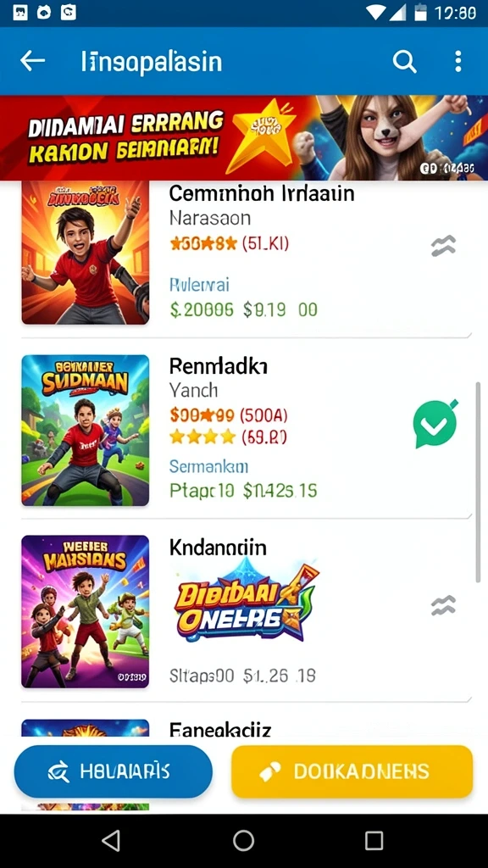Open the purple Marsians game cover thumbnail
Screen dimensions: 488x868
coord(86,611)
